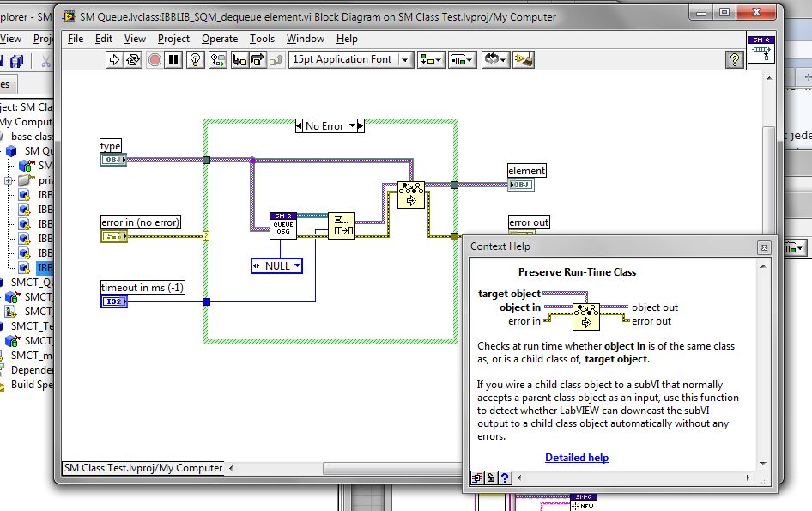Select timeout I32 terminal

click(x=114, y=301)
